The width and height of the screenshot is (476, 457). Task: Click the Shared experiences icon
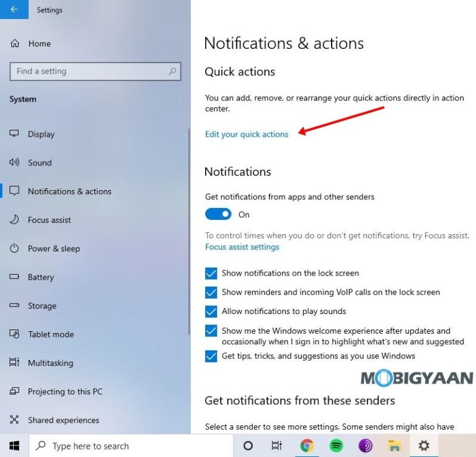tap(14, 420)
